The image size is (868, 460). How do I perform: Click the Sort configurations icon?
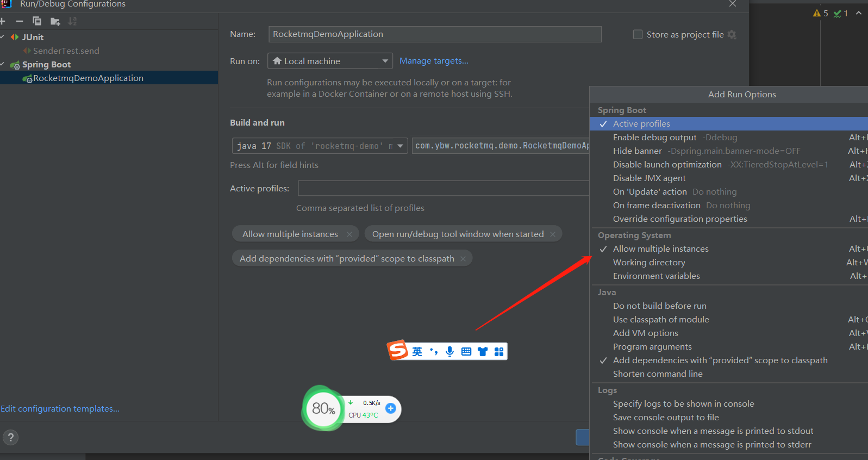(72, 21)
